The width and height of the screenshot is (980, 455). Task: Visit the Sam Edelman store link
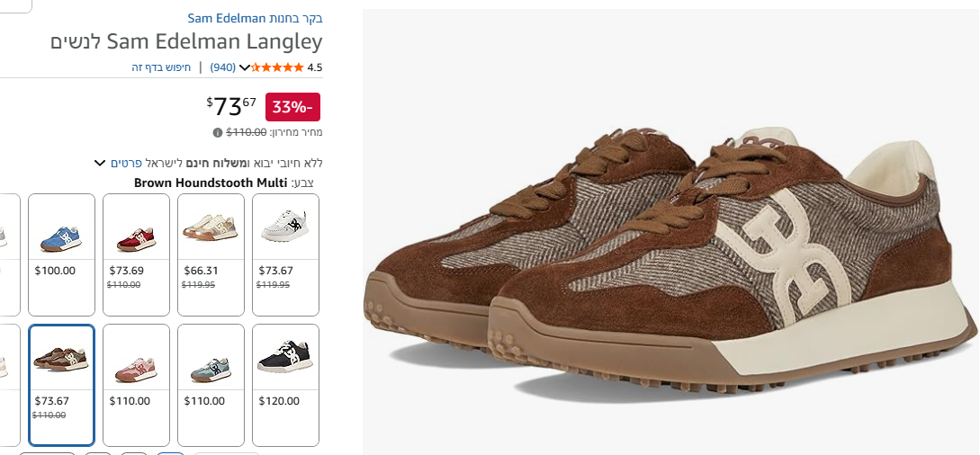(x=255, y=18)
